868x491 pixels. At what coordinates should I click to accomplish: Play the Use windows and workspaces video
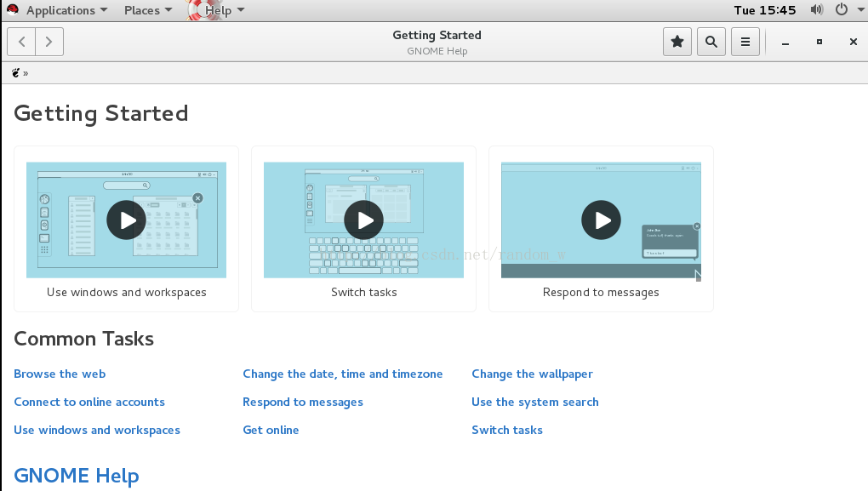point(126,220)
